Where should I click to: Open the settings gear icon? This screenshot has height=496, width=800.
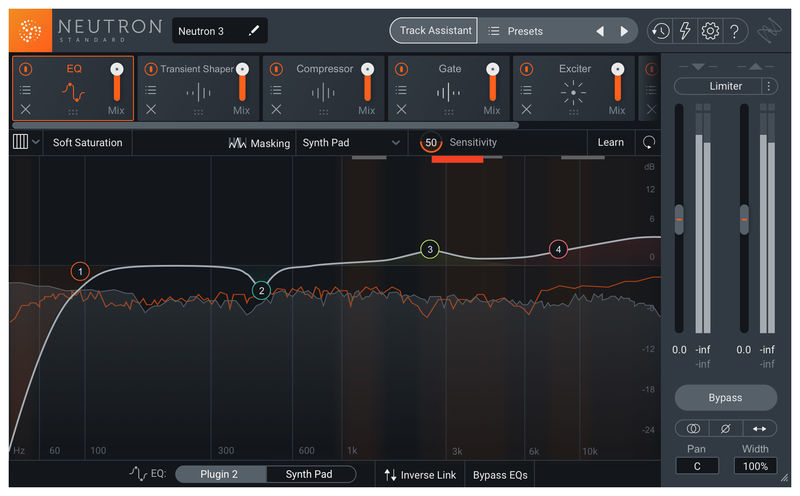[x=710, y=31]
